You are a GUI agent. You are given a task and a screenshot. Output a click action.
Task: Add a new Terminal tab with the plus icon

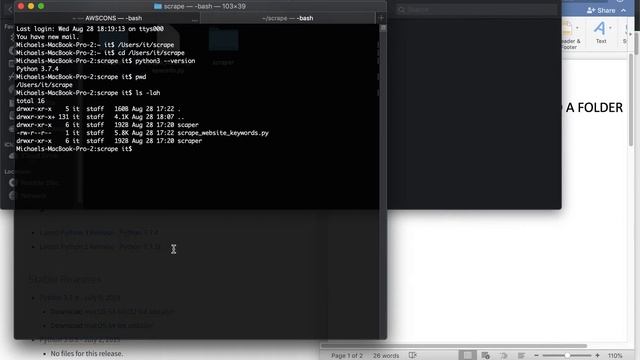point(381,18)
